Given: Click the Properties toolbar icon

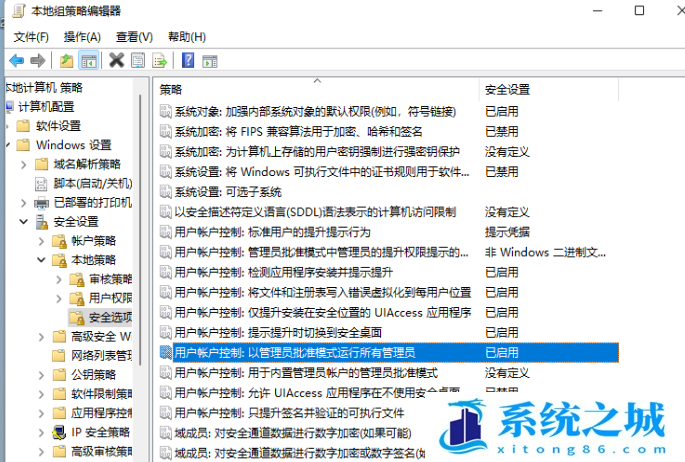Looking at the screenshot, I should pyautogui.click(x=138, y=60).
